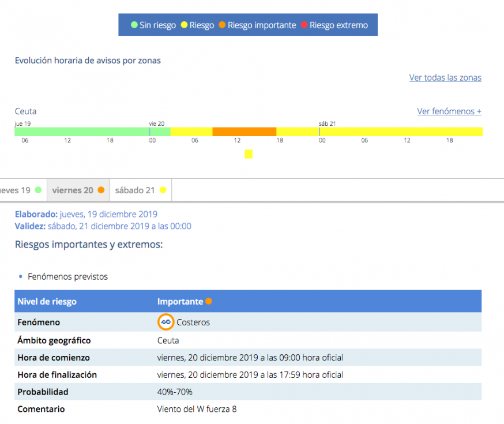Viewport: 504px width, 424px height.
Task: Click the yellow dot on sábado 21 tab
Action: coord(163,190)
